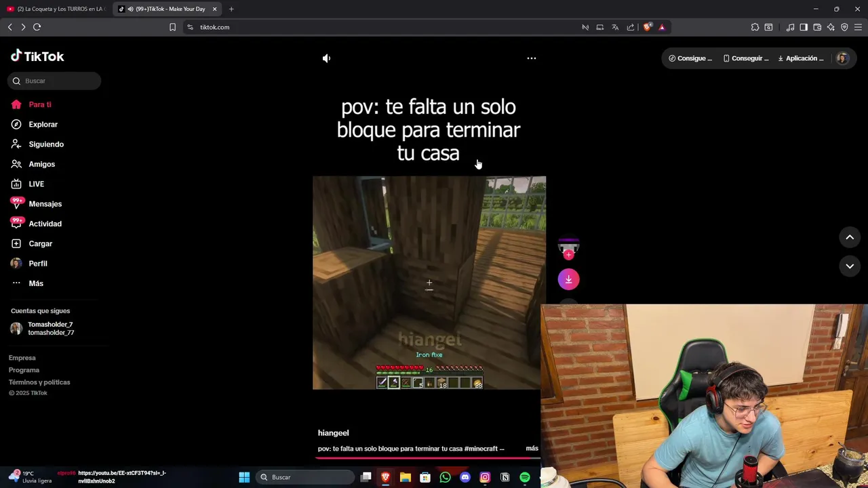Viewport: 868px width, 488px height.
Task: Open WhatsApp from the taskbar
Action: (445, 477)
